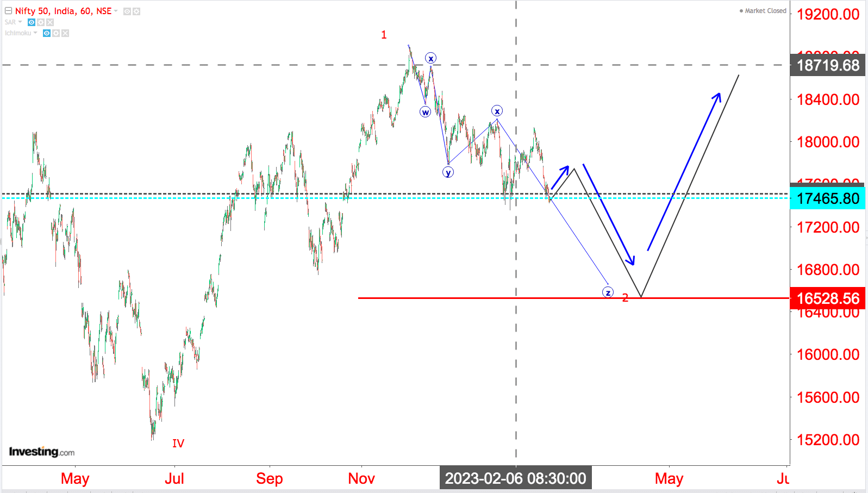The image size is (868, 493).
Task: Click 15200.00 on the price axis
Action: pos(828,440)
